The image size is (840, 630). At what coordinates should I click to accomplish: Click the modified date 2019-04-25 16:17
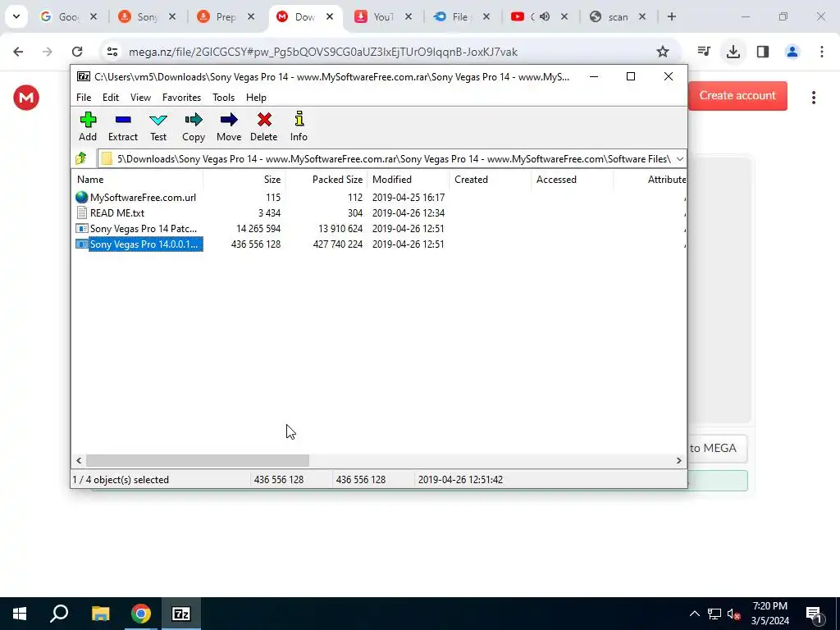click(409, 198)
